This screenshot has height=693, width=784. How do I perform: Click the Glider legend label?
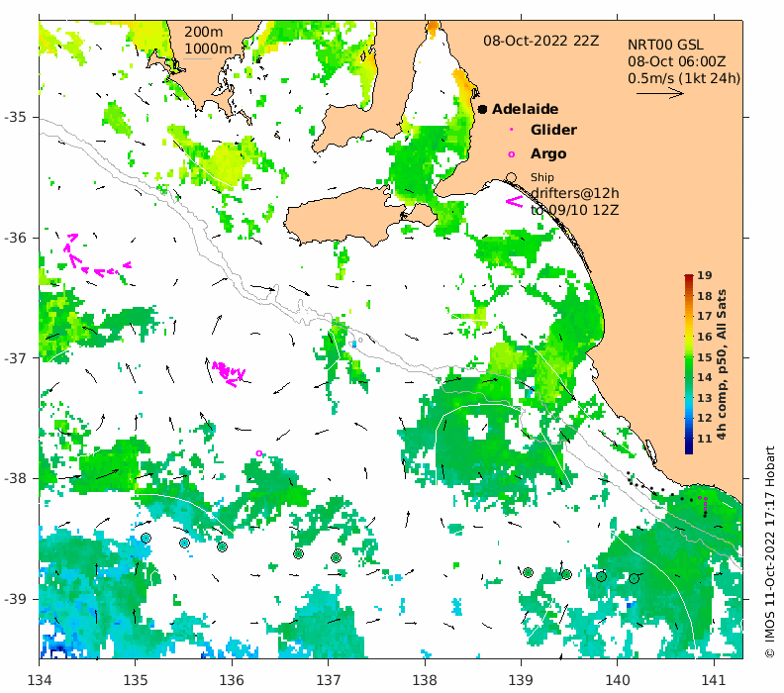(553, 130)
